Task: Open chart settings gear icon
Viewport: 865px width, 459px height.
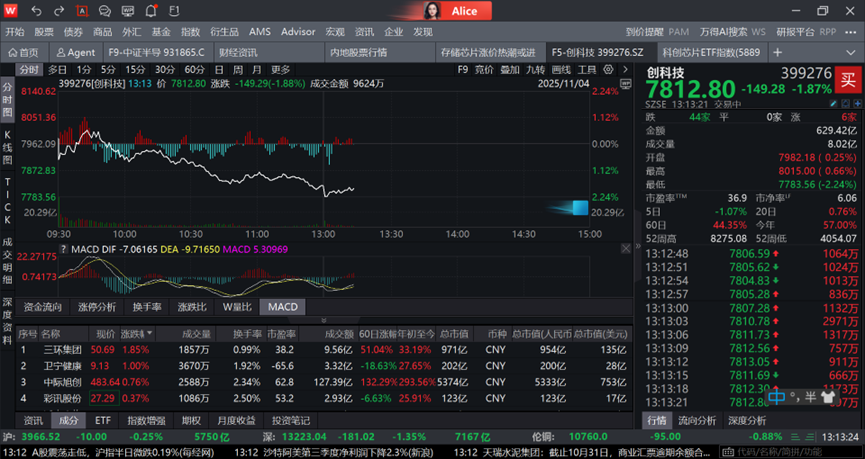Action: click(x=609, y=70)
